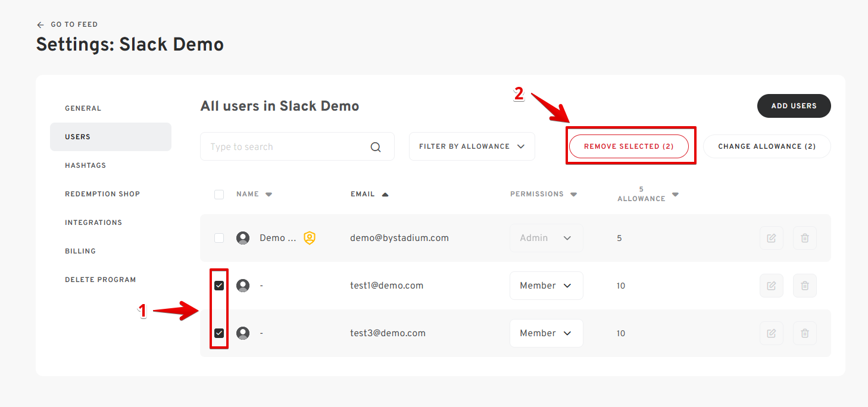This screenshot has width=868, height=407.
Task: Select the Users sidebar item
Action: pos(111,137)
